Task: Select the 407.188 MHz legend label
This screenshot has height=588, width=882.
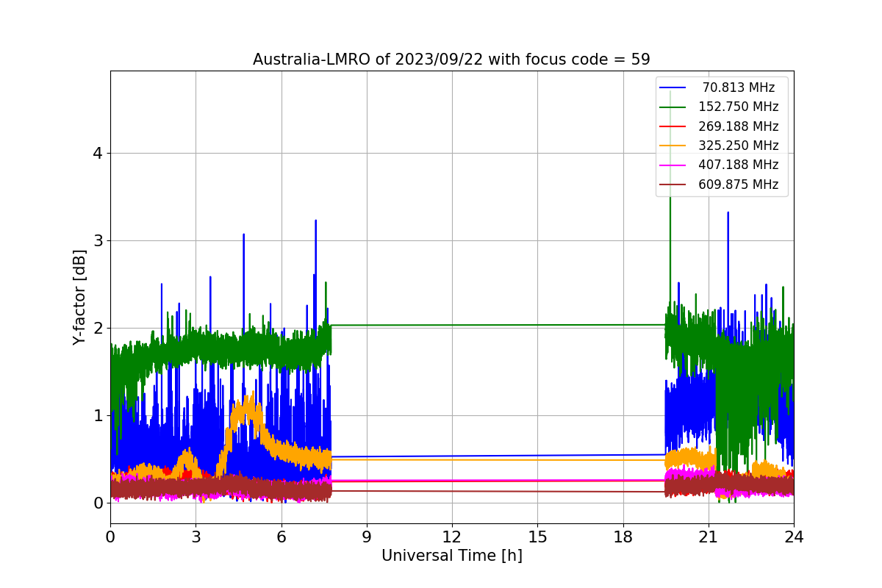Action: click(x=739, y=165)
